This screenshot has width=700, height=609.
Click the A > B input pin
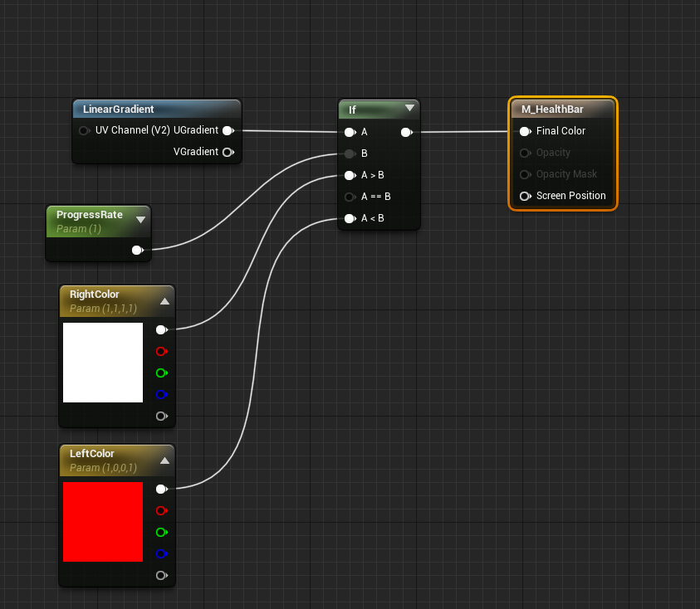coord(350,175)
